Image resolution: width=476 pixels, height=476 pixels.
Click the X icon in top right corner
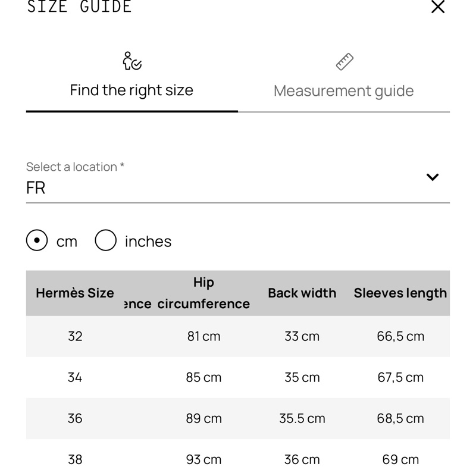(x=439, y=7)
